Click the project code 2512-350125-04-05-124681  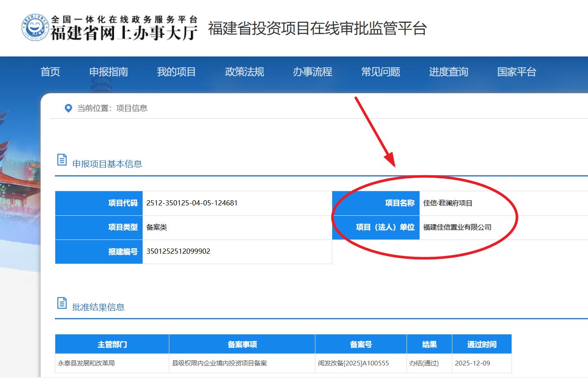tap(192, 203)
